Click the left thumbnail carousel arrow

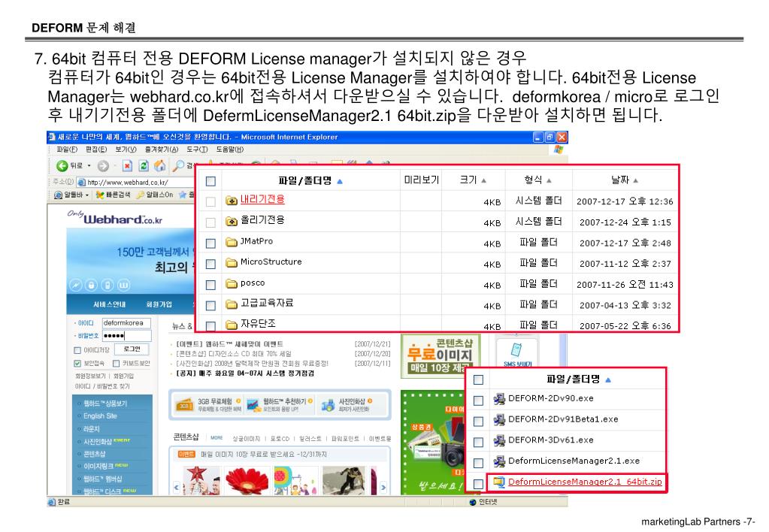(x=177, y=487)
